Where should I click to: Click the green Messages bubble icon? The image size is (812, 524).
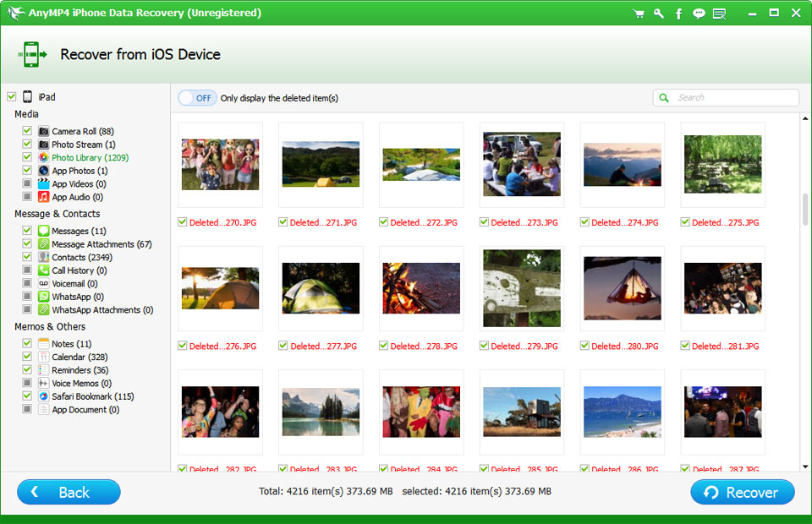pyautogui.click(x=44, y=231)
